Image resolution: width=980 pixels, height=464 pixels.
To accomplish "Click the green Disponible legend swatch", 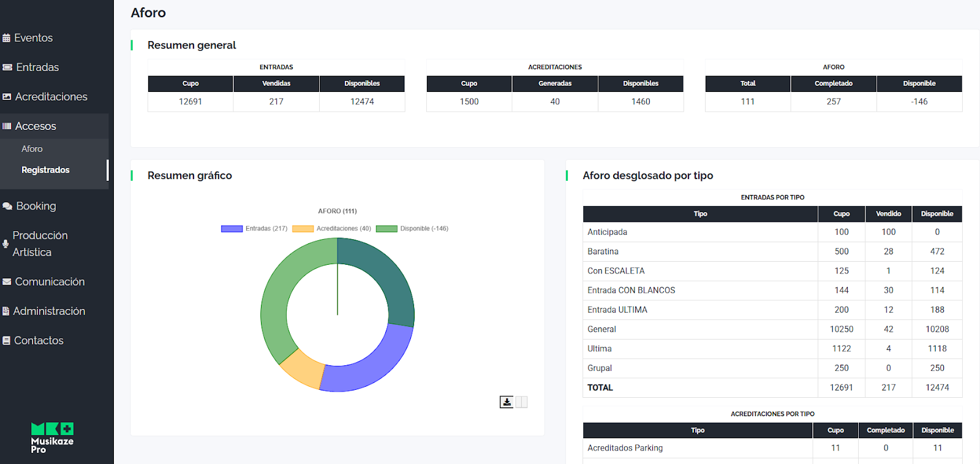I will tap(386, 229).
